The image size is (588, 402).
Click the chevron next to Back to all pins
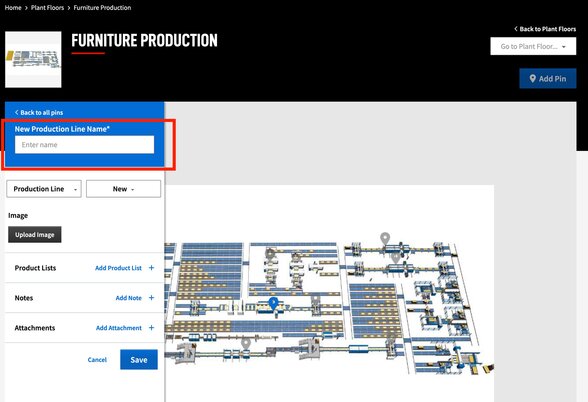tap(16, 112)
